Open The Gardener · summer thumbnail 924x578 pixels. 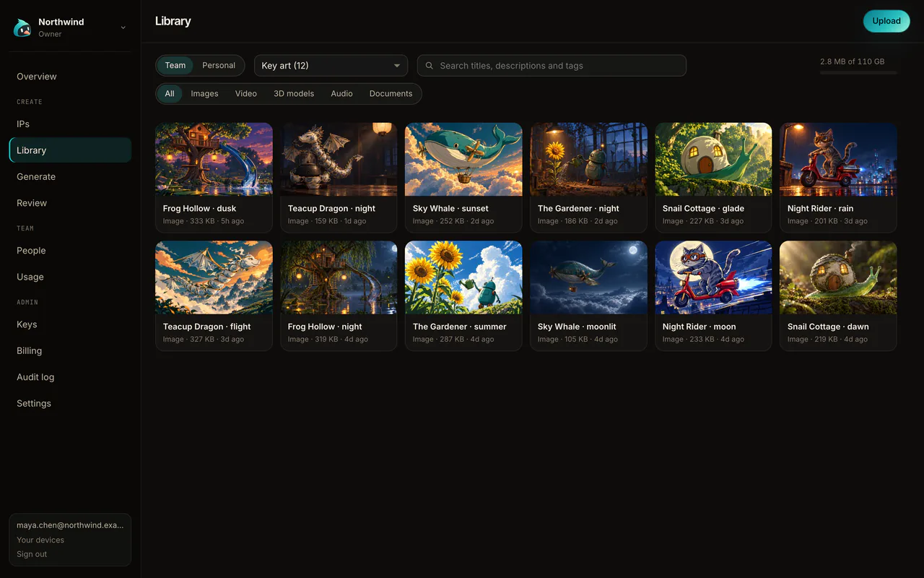pos(463,277)
